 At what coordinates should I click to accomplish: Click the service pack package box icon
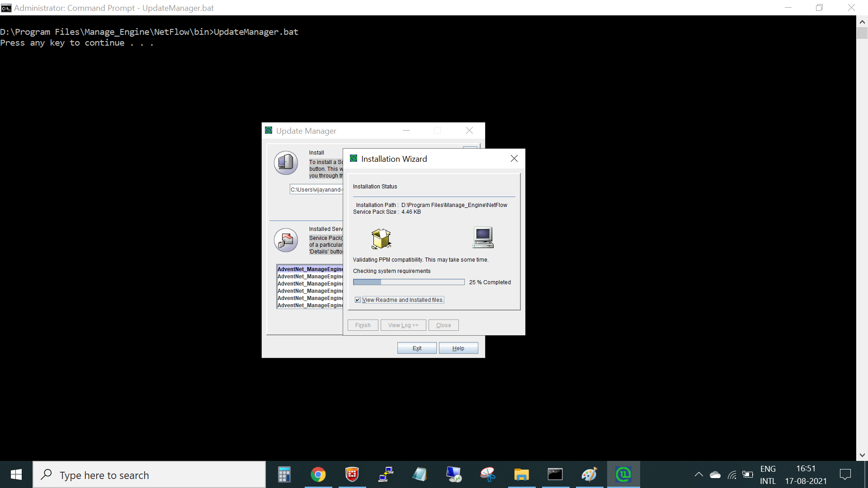click(381, 239)
